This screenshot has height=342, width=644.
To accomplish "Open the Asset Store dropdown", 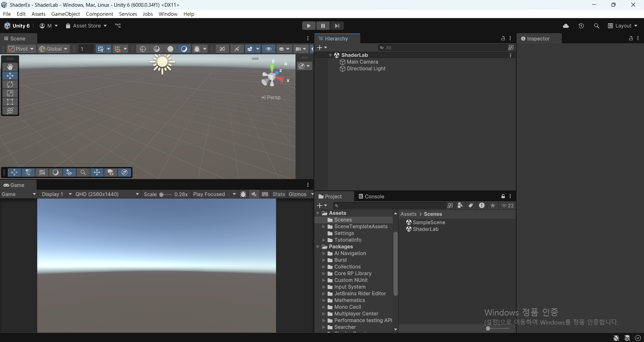I will (x=86, y=26).
